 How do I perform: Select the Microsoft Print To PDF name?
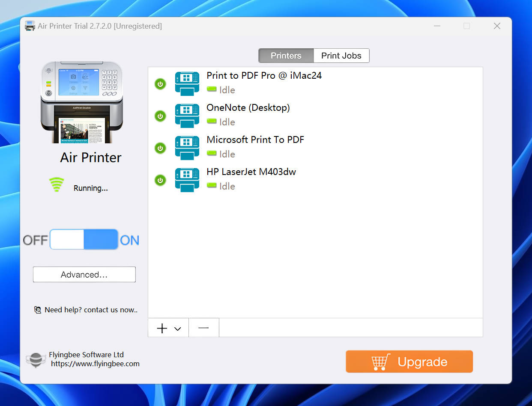click(x=256, y=140)
